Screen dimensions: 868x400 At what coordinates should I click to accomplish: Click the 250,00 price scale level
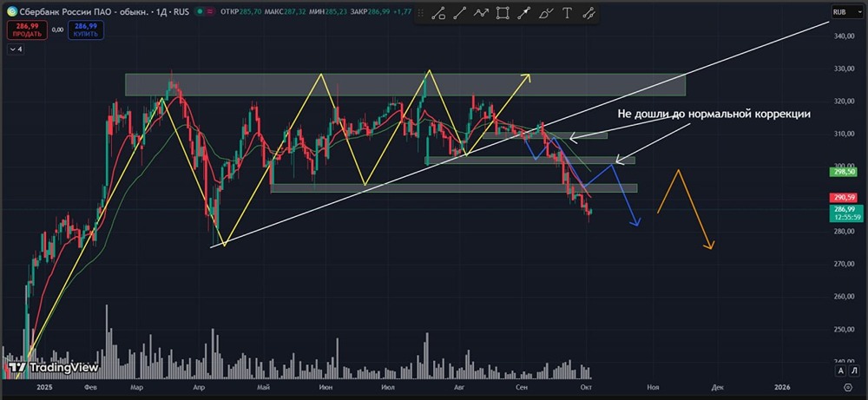coord(845,329)
